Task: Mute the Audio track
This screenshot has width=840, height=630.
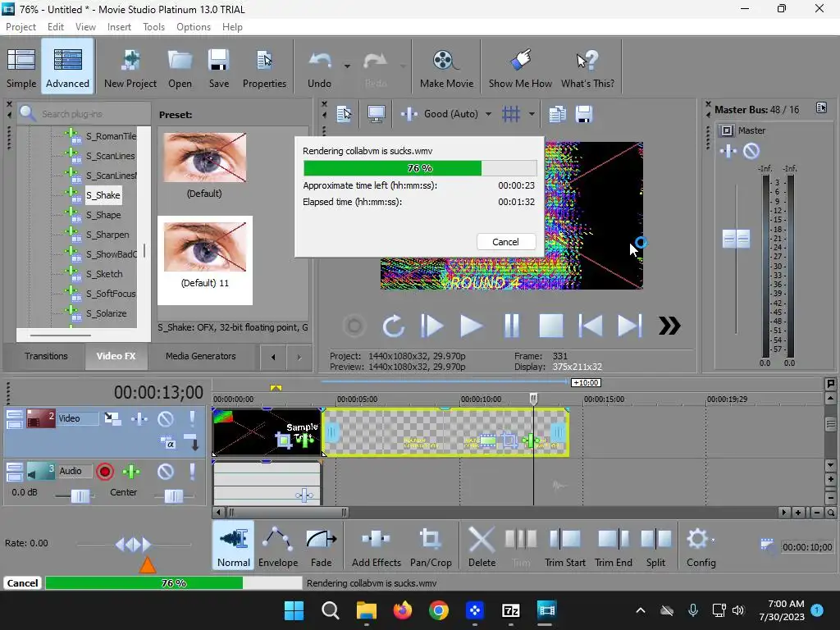Action: tap(166, 472)
